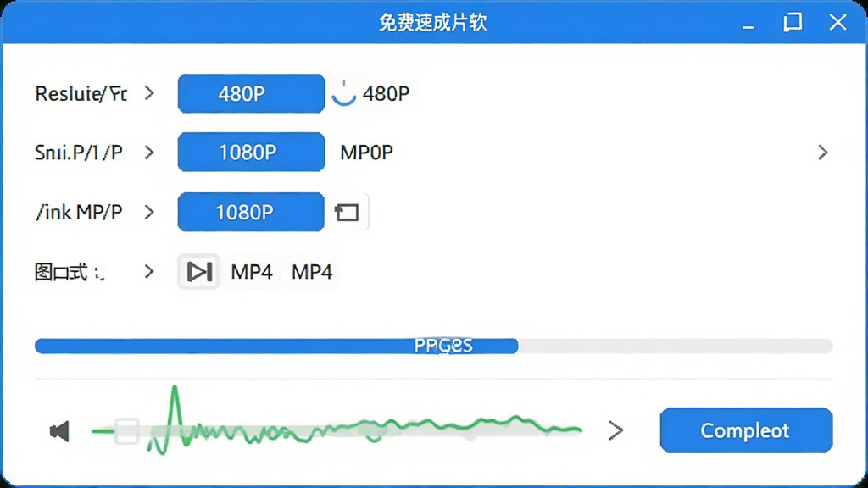Expand the 图口式 row chevron

[x=149, y=272]
